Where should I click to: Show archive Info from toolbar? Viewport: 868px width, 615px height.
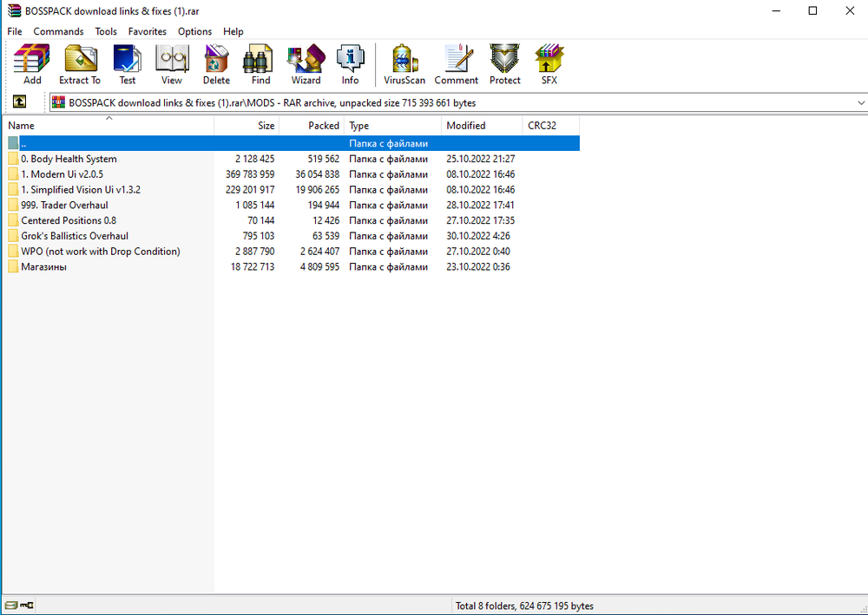coord(350,64)
